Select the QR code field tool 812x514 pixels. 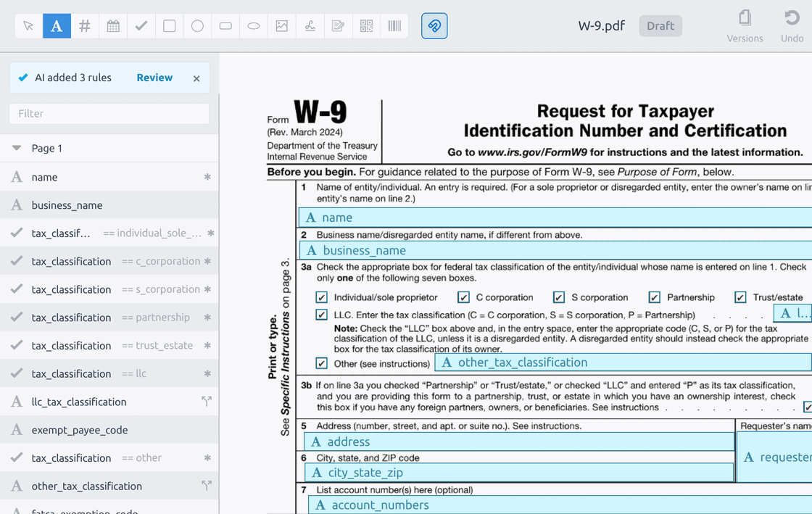click(366, 26)
